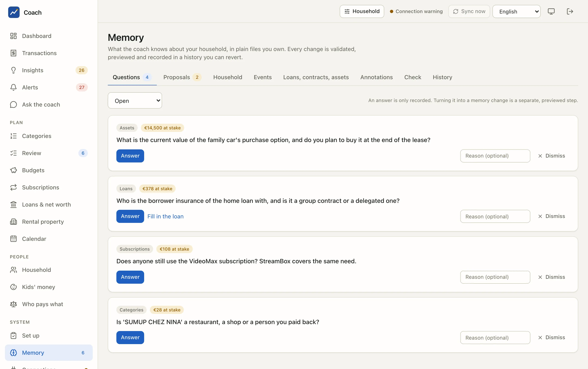Open Rental property page
The image size is (588, 369).
pyautogui.click(x=49, y=222)
